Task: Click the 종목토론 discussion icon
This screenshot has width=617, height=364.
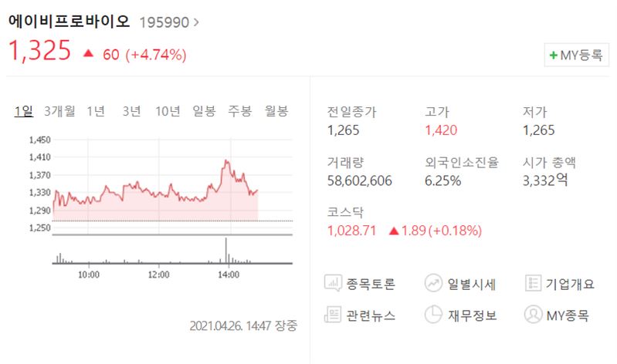Action: [x=334, y=283]
